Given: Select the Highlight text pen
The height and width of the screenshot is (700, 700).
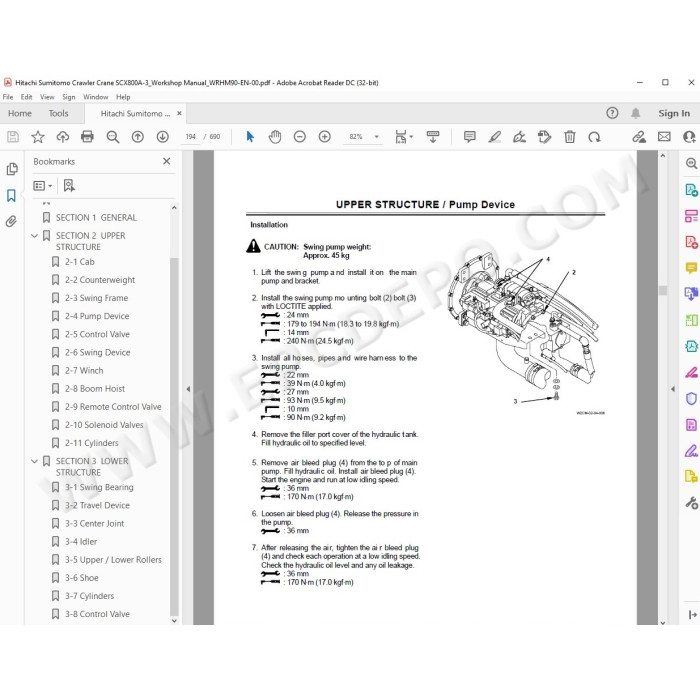Looking at the screenshot, I should click(495, 137).
